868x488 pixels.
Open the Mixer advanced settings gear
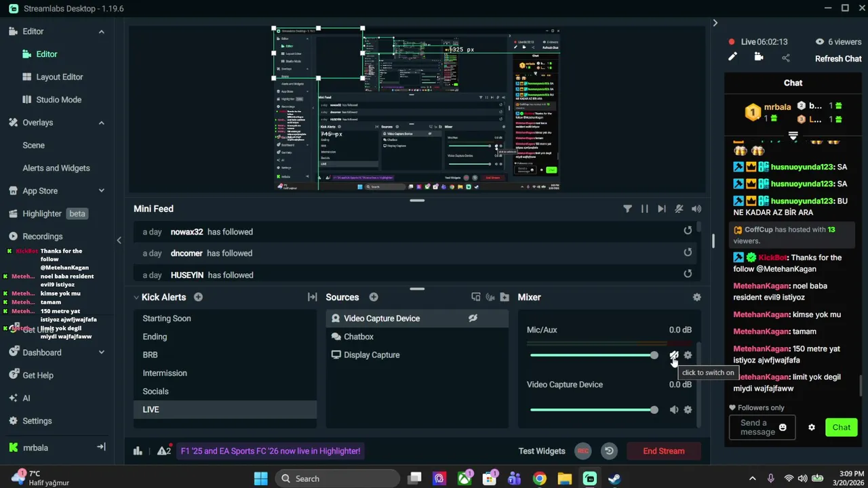[x=696, y=297]
